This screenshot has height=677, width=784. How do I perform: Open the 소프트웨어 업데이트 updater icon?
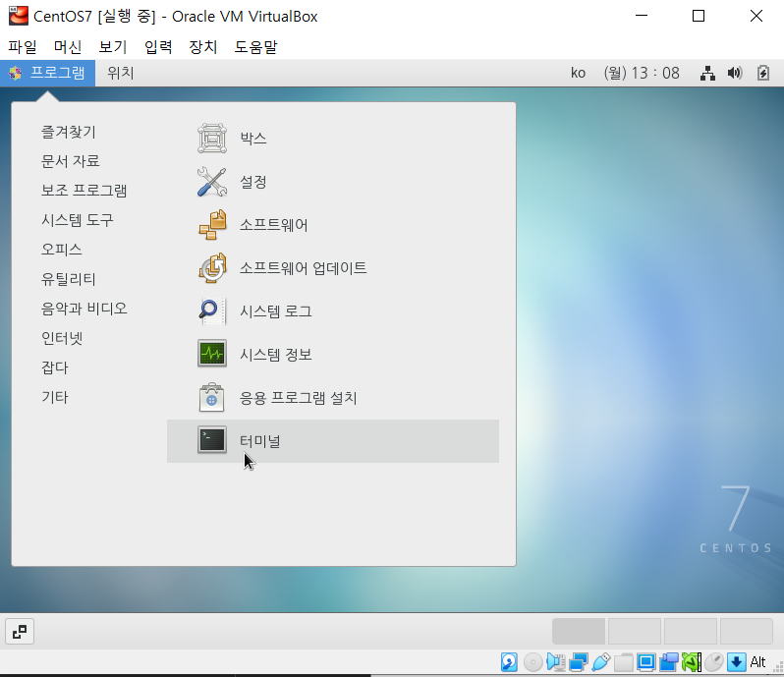click(x=212, y=268)
